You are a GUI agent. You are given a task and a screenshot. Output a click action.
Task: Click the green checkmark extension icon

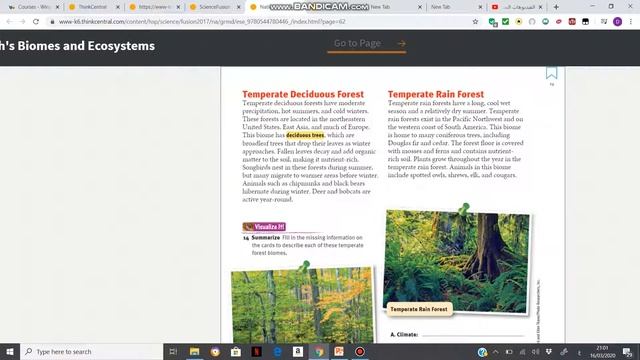point(505,22)
